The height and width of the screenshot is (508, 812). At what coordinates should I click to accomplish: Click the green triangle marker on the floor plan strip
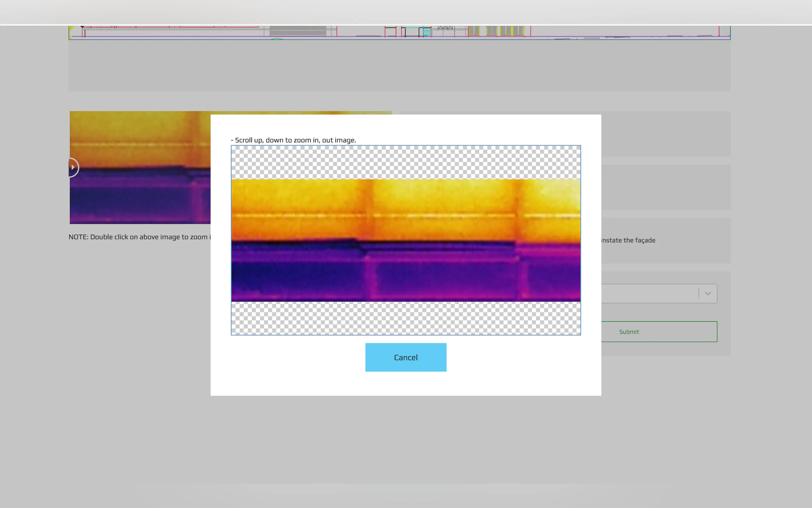click(x=277, y=39)
